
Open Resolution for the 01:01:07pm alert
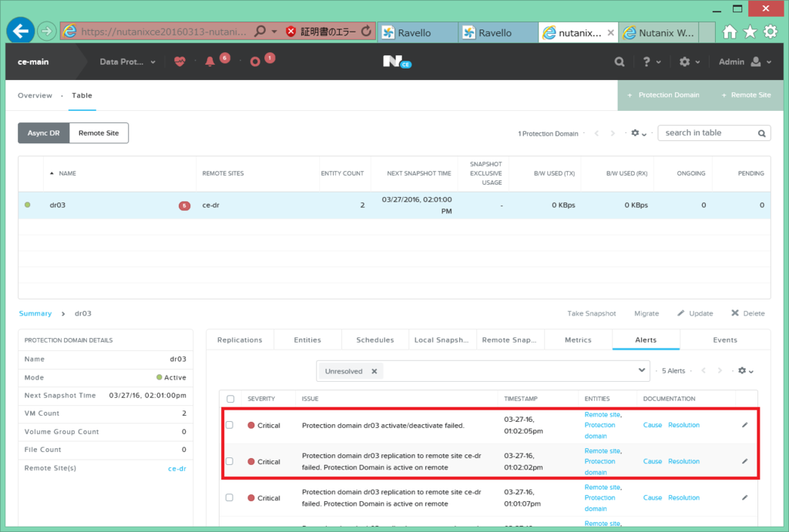pyautogui.click(x=683, y=497)
